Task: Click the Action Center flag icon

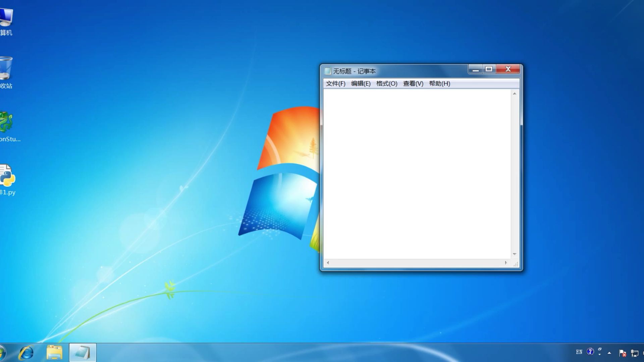Action: coord(622,353)
